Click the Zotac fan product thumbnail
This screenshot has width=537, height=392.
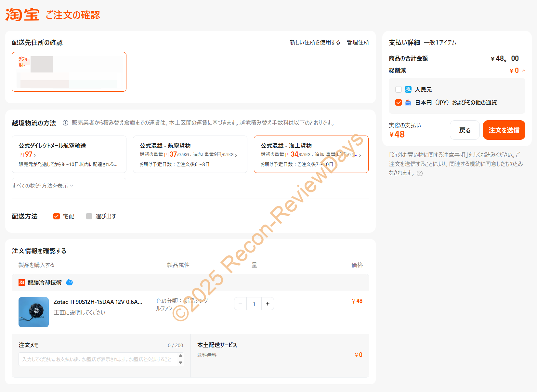point(33,312)
